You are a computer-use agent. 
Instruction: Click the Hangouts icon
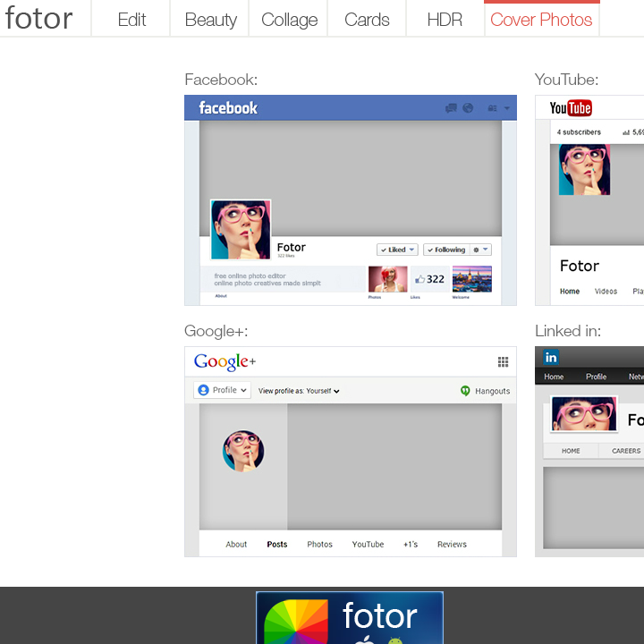click(465, 391)
